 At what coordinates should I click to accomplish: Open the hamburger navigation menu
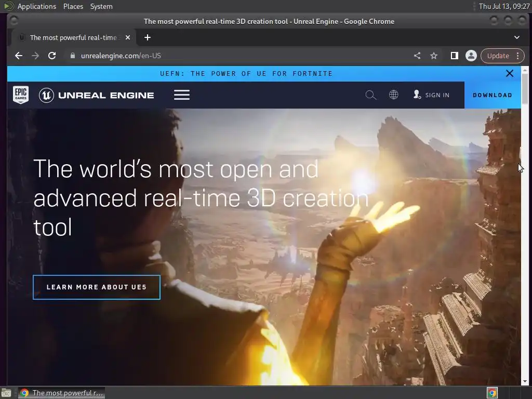181,95
